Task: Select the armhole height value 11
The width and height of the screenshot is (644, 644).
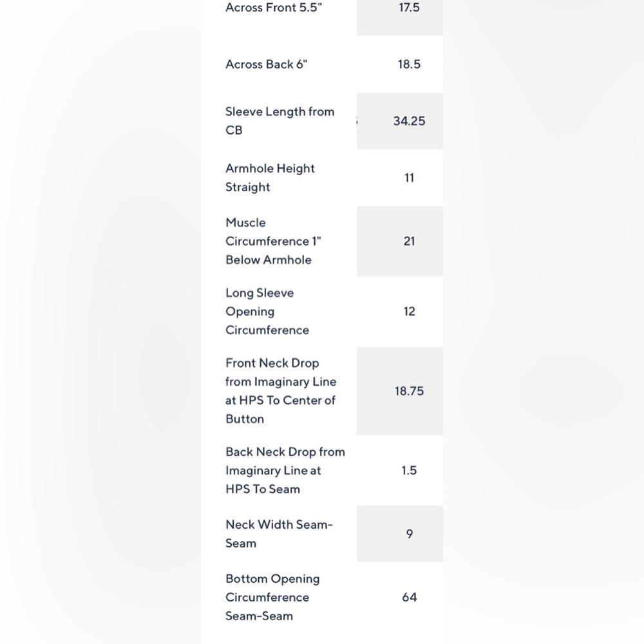Action: click(409, 178)
